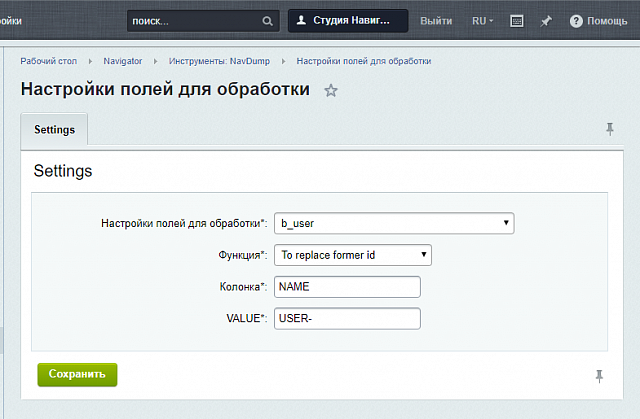This screenshot has height=419, width=640.
Task: Expand the arrow after Инструменты: NavDump
Action: point(283,61)
